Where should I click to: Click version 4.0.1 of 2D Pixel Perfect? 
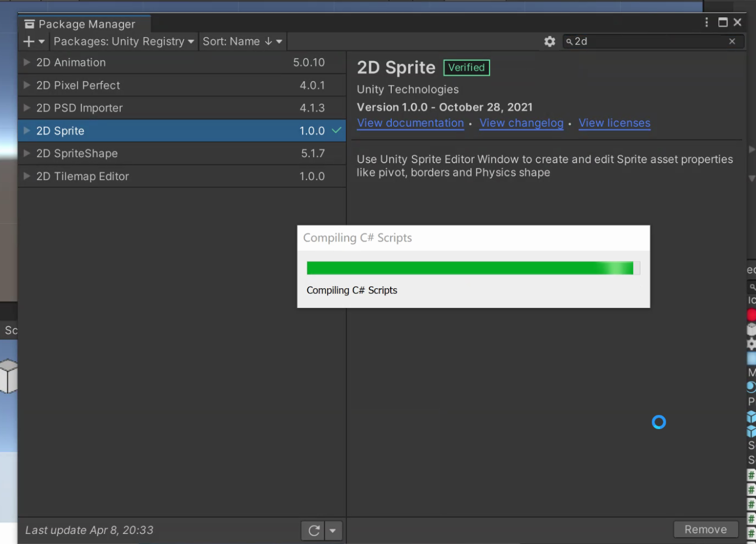click(x=312, y=85)
